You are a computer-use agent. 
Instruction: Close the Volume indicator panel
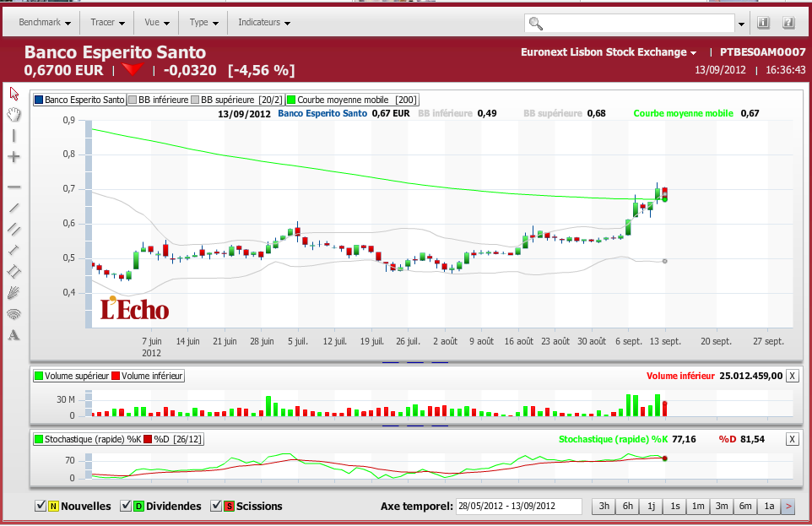pos(792,377)
